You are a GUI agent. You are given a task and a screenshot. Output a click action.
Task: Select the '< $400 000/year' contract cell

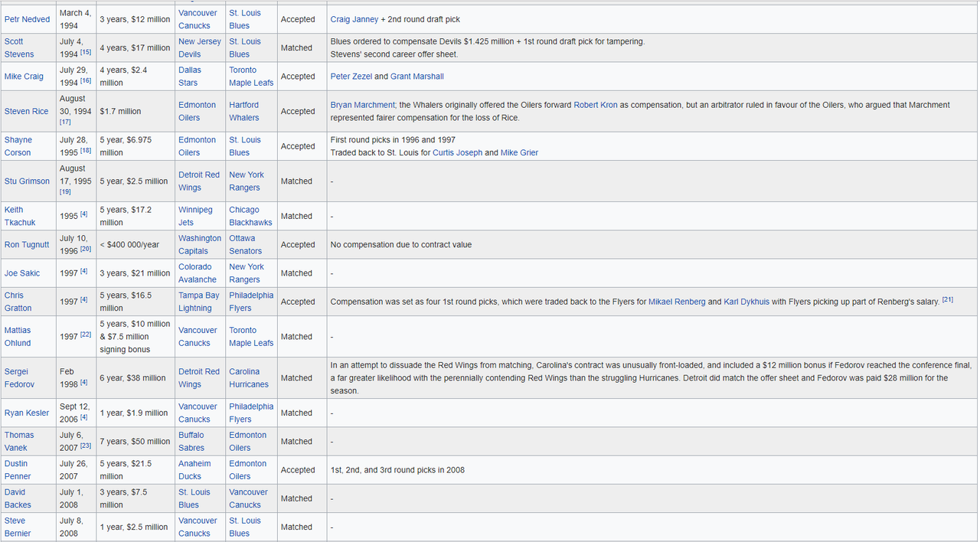click(x=136, y=245)
